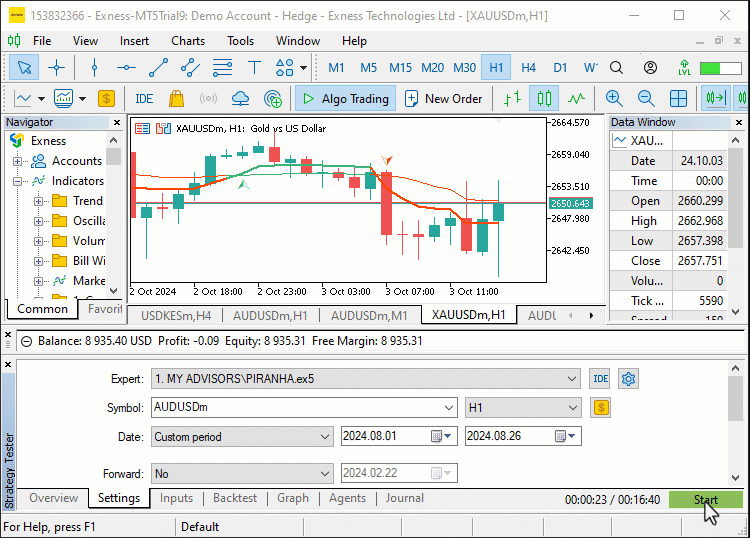Switch to the USDKESm,H4 chart tab
750x538 pixels.
(176, 316)
